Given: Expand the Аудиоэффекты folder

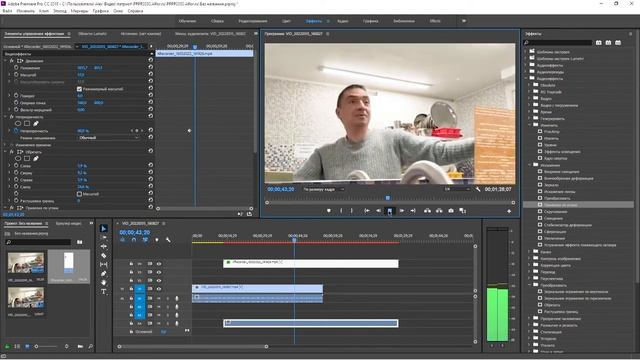Looking at the screenshot, I should [x=526, y=65].
